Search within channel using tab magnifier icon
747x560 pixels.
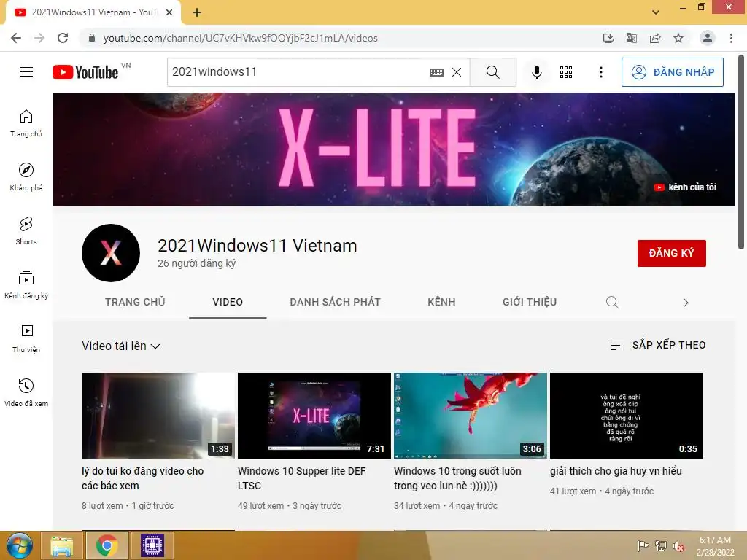coord(612,303)
